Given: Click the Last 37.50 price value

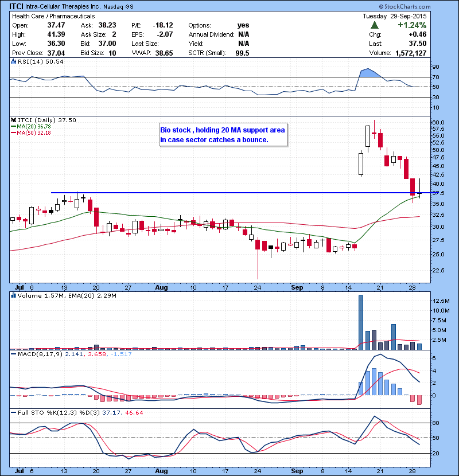Looking at the screenshot, I should pyautogui.click(x=418, y=44).
